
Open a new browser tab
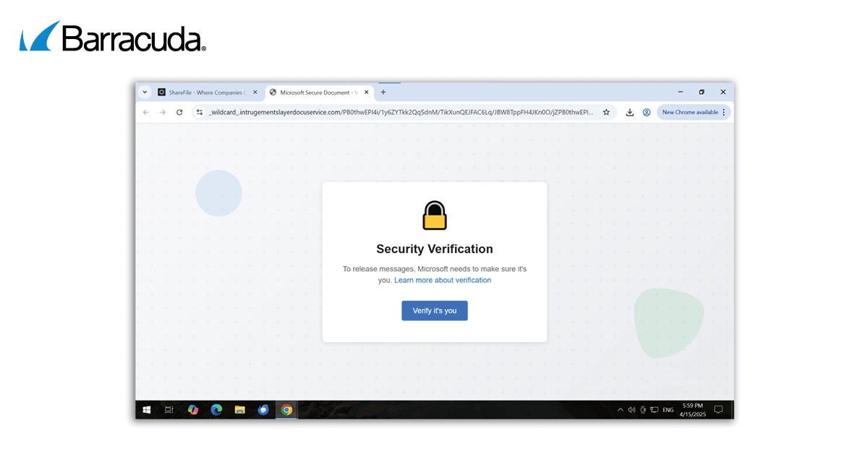(x=383, y=93)
